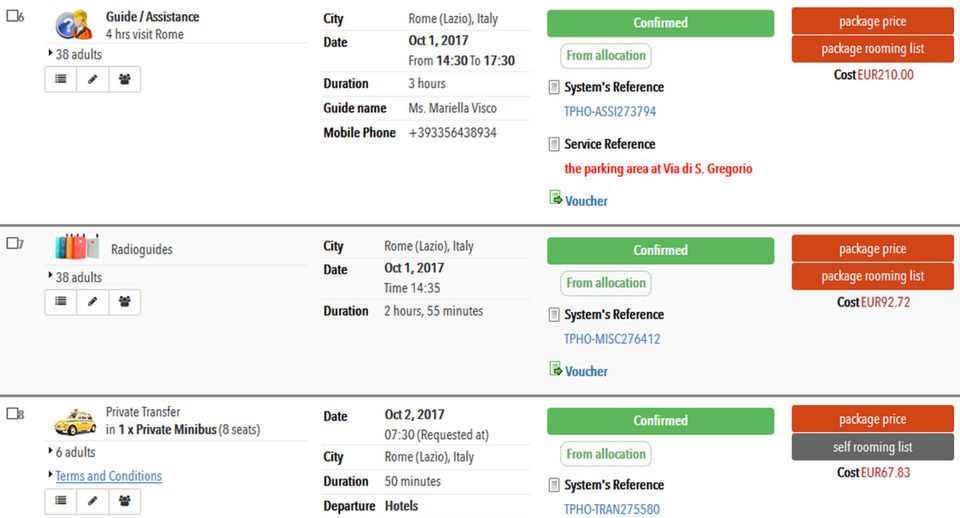This screenshot has height=518, width=960.
Task: Open Terms and Conditions link
Action: [108, 476]
